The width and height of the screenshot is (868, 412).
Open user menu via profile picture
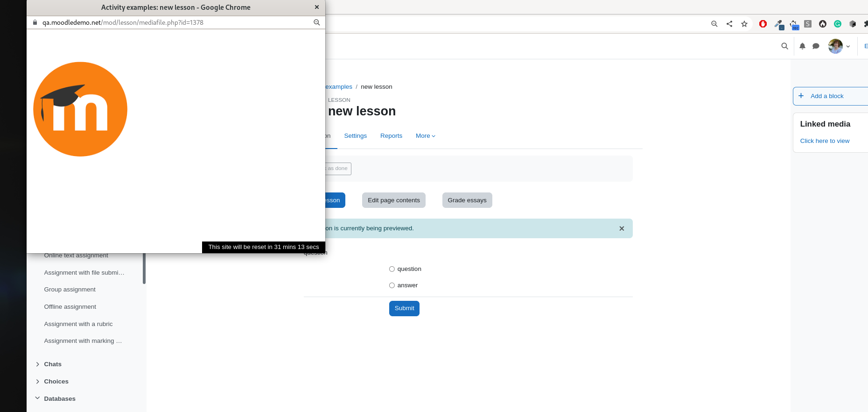835,46
